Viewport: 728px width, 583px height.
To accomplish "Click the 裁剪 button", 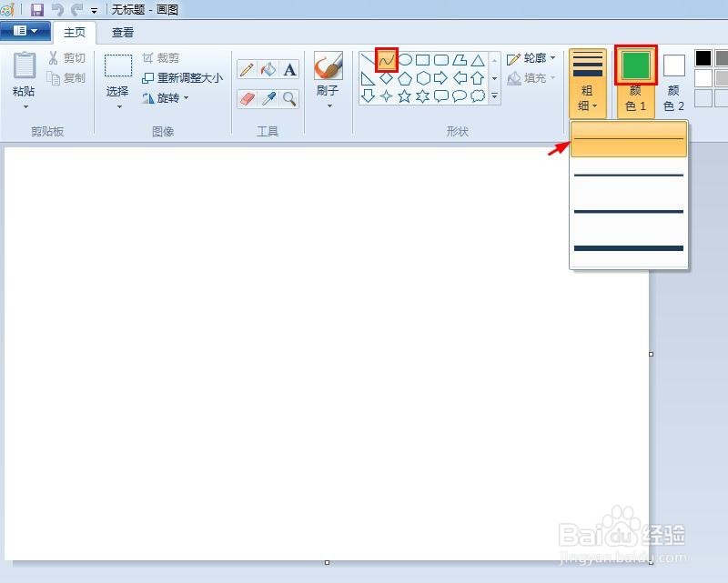I will click(x=161, y=58).
